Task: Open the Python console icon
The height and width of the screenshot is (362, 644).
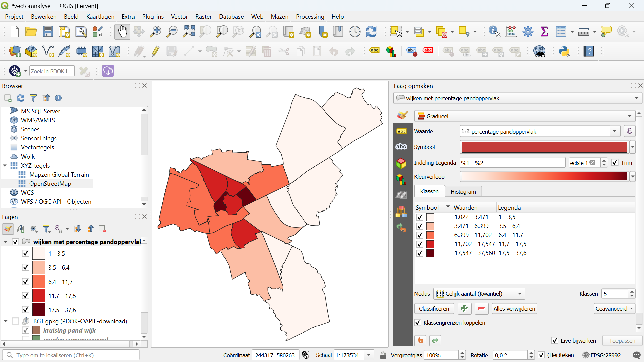Action: (x=565, y=52)
